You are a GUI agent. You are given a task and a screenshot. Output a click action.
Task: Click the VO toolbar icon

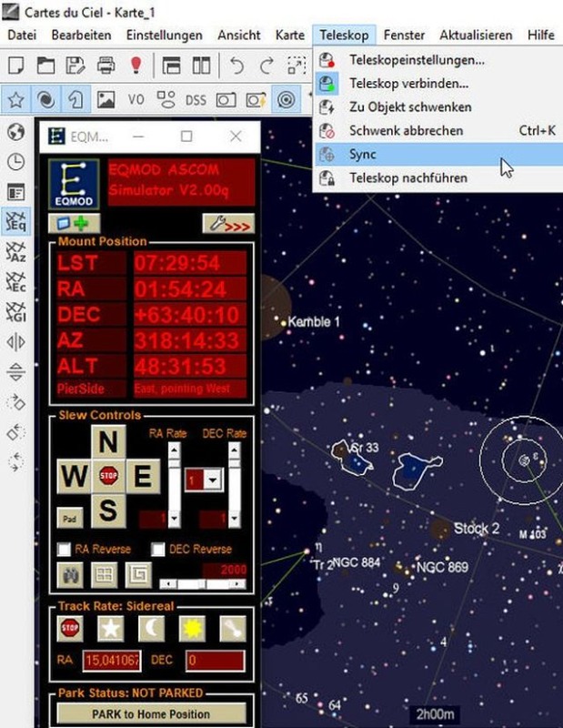[x=136, y=99]
